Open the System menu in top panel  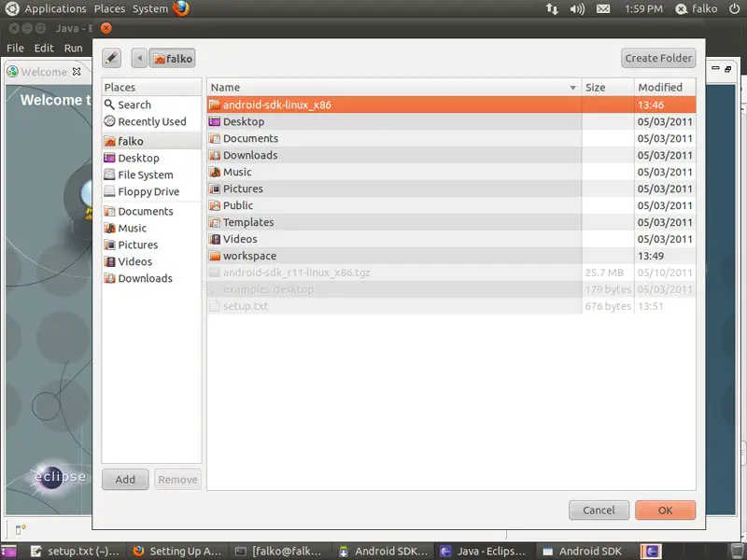pyautogui.click(x=150, y=8)
